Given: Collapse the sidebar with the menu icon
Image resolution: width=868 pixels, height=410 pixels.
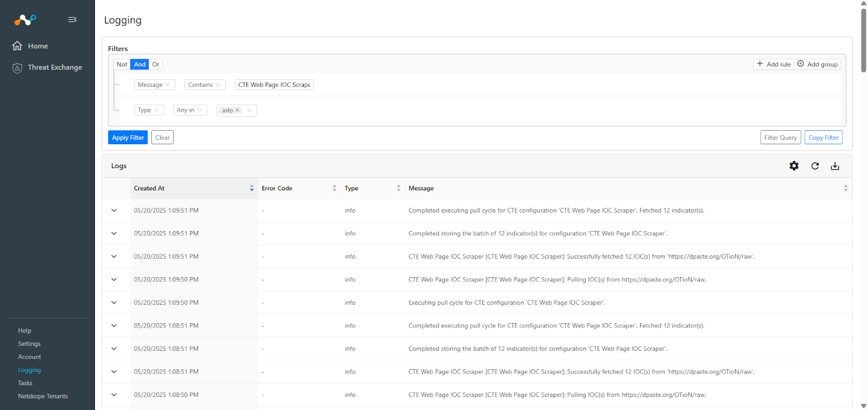Looking at the screenshot, I should click(x=72, y=20).
